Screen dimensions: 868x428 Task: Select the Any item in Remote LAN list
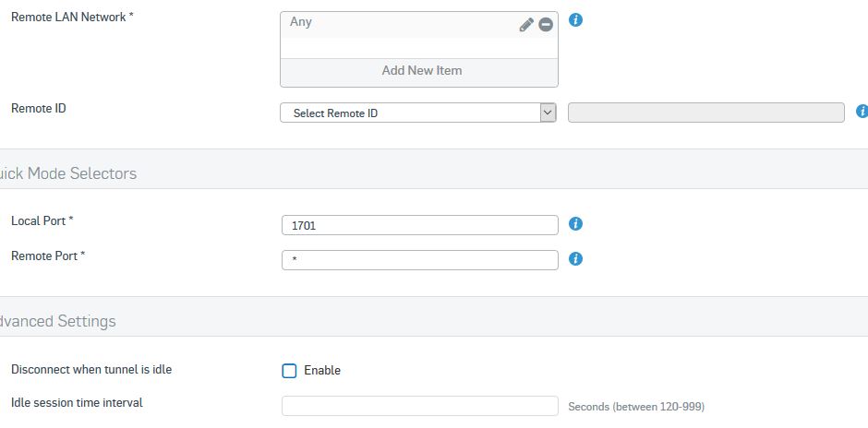[399, 25]
